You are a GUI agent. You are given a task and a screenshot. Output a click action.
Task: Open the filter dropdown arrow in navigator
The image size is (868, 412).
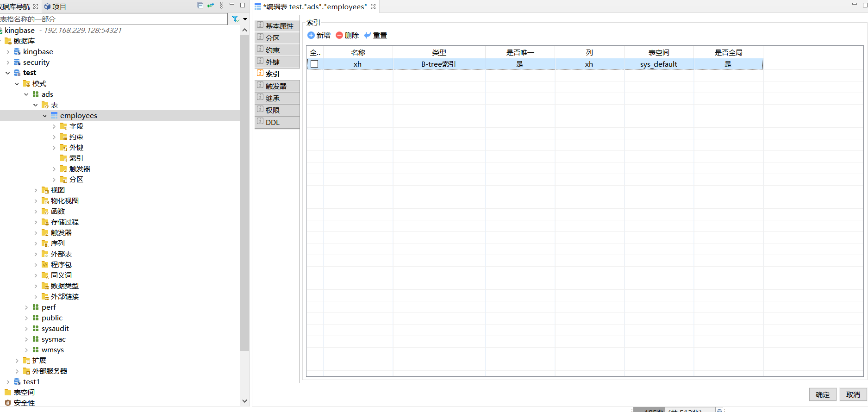tap(245, 19)
